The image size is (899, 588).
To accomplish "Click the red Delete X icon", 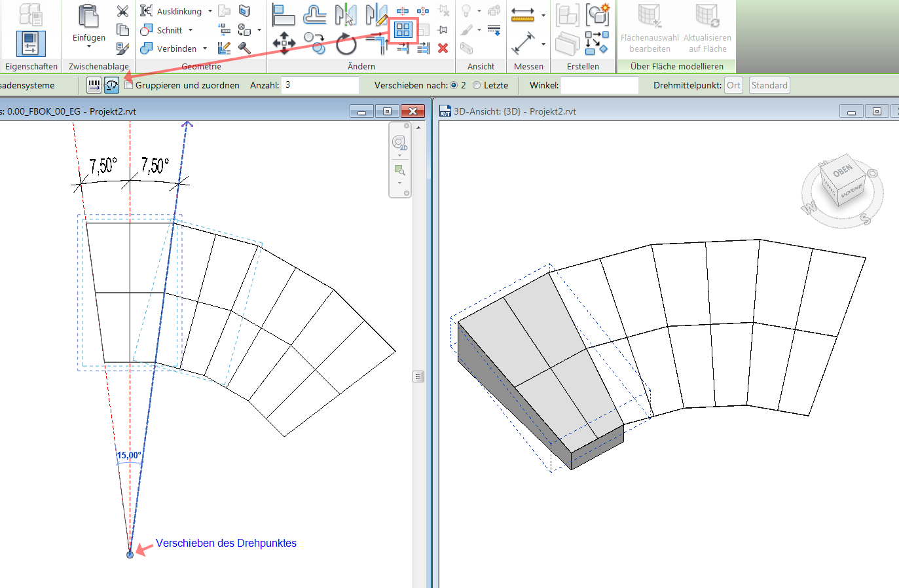I will (443, 48).
